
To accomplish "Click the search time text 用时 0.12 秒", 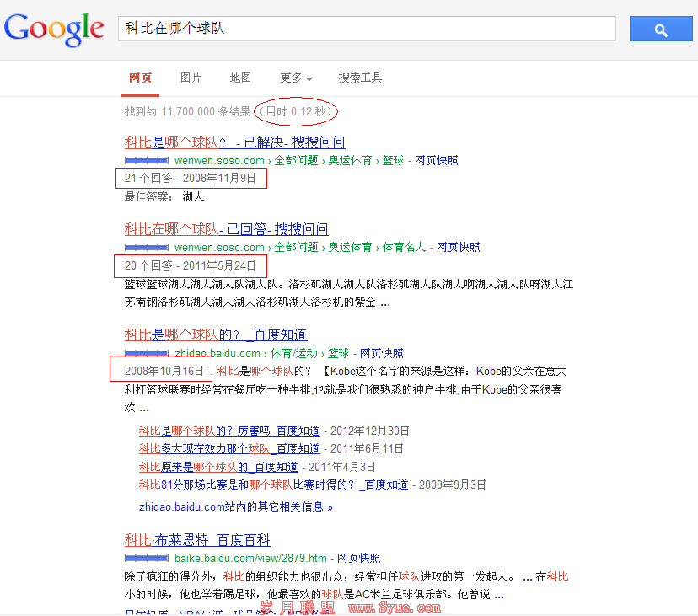I will tap(296, 111).
